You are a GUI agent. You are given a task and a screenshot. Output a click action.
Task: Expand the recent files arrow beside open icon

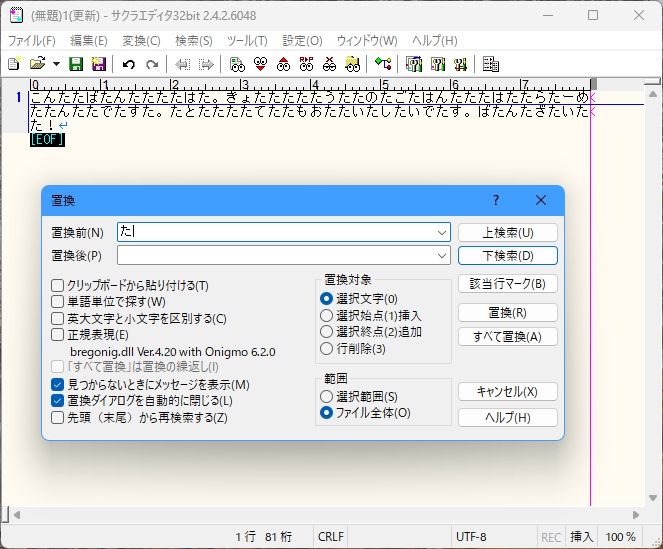(56, 64)
